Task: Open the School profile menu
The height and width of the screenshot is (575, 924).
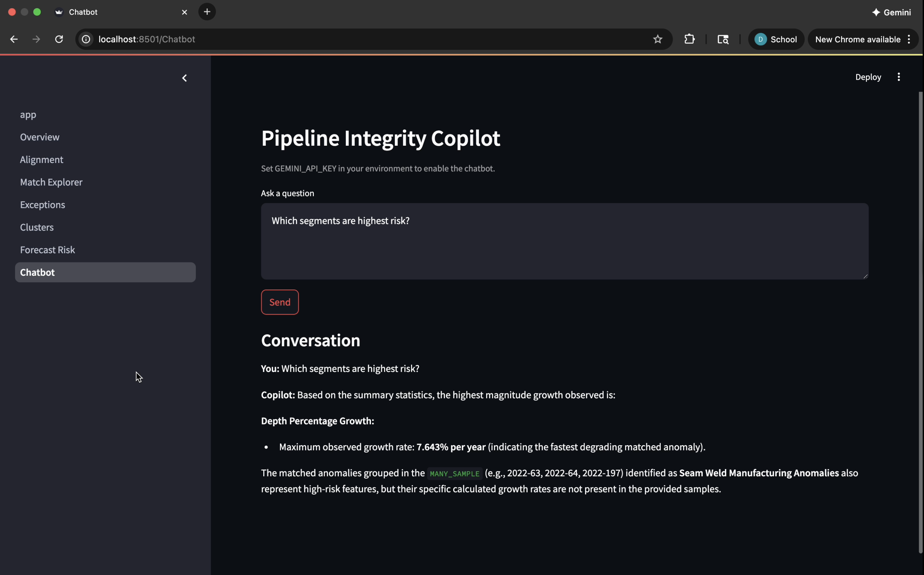Action: click(x=776, y=39)
